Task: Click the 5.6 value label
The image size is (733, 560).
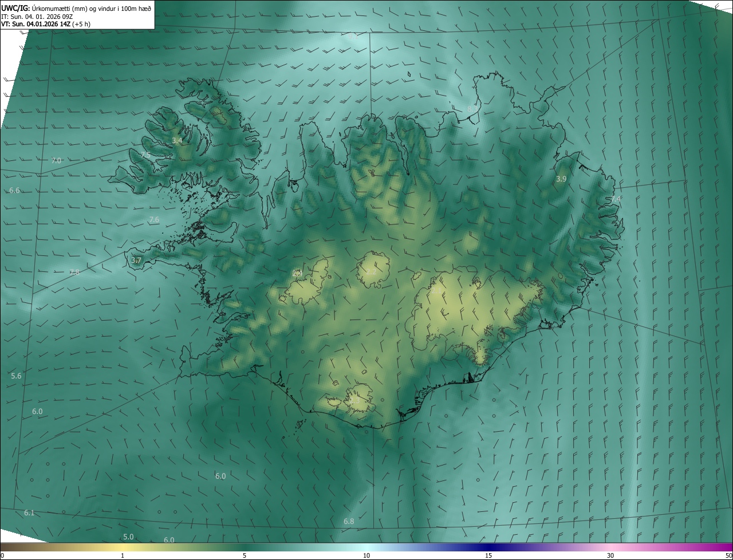Action: coord(16,376)
